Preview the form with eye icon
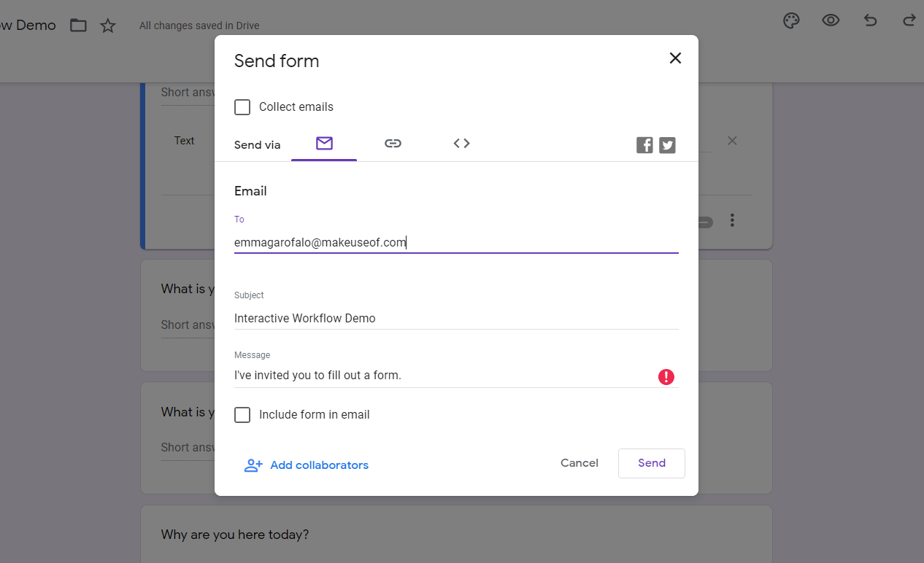924x563 pixels. 831,20
